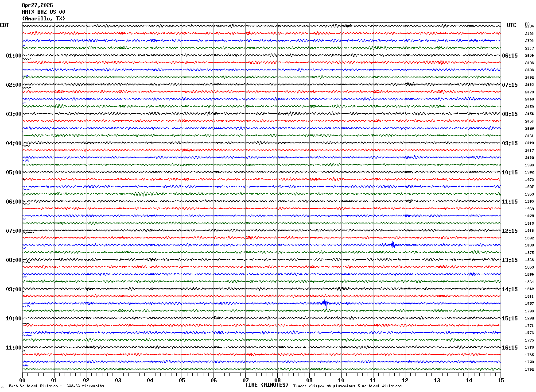The image size is (536, 392).
Task: Click the traces clipped footnote text
Action: (x=347, y=386)
